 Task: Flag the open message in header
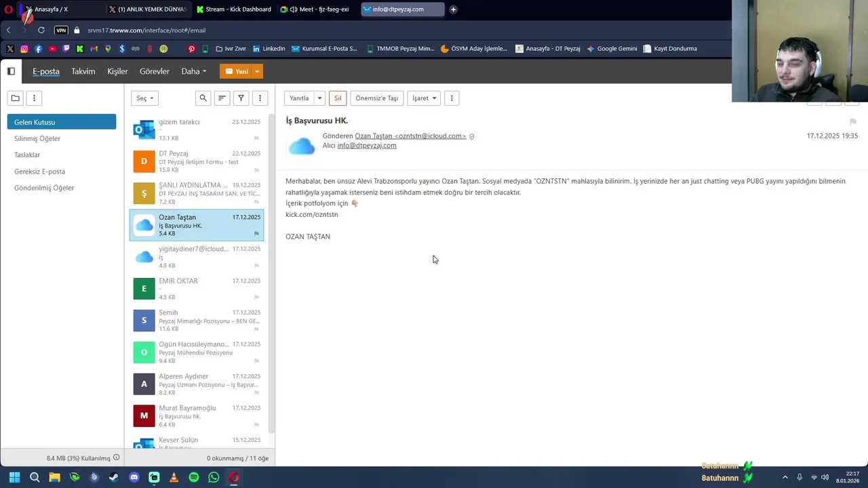[x=853, y=122]
